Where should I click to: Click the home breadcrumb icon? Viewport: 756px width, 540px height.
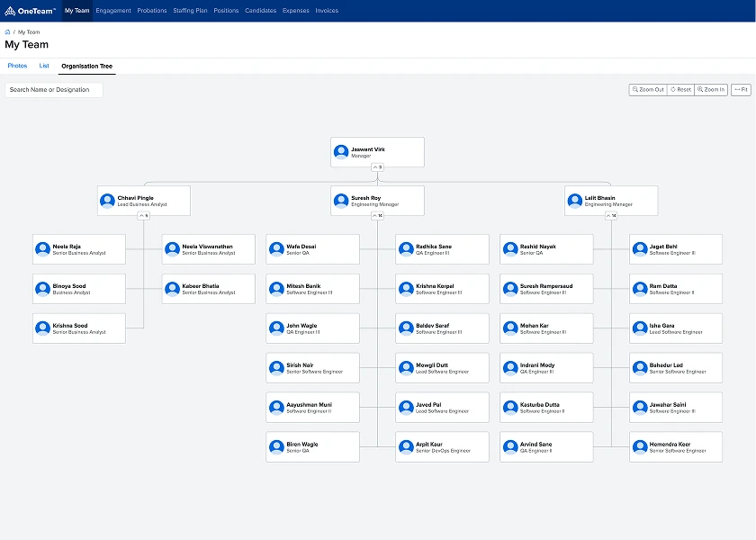7,31
